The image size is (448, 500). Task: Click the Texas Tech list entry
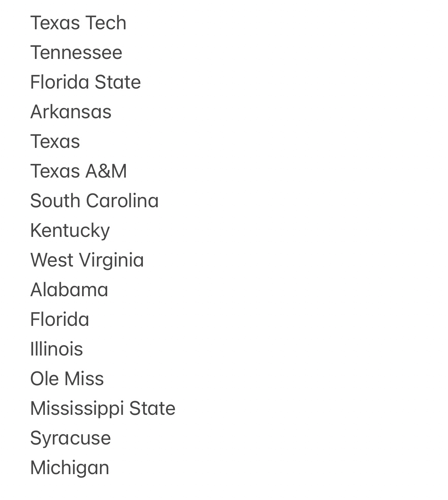click(x=78, y=23)
